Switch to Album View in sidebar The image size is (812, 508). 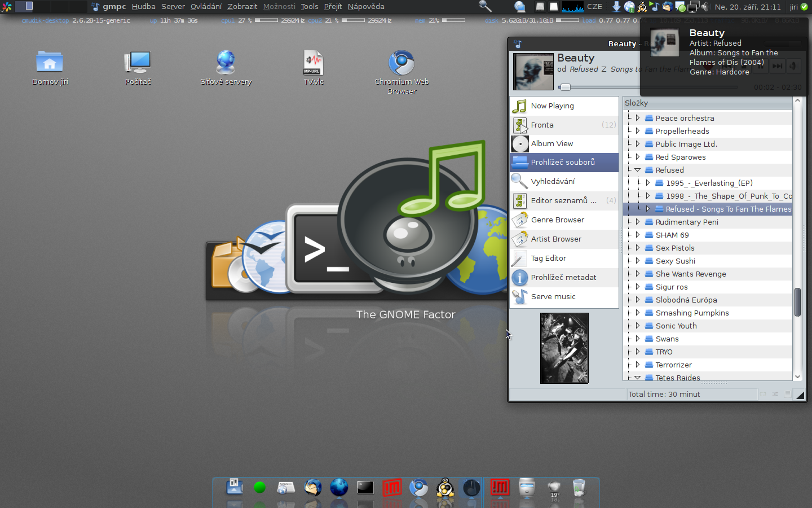tap(564, 143)
